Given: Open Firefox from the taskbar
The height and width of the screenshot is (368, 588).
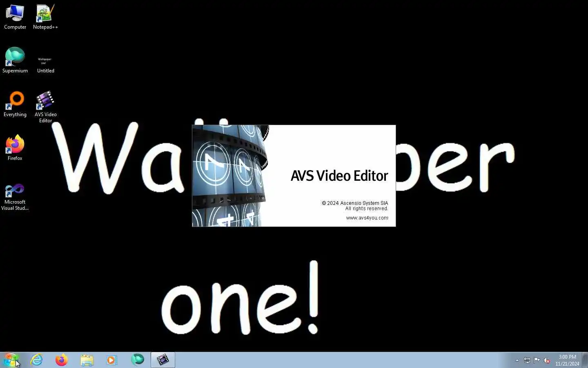Looking at the screenshot, I should (62, 360).
